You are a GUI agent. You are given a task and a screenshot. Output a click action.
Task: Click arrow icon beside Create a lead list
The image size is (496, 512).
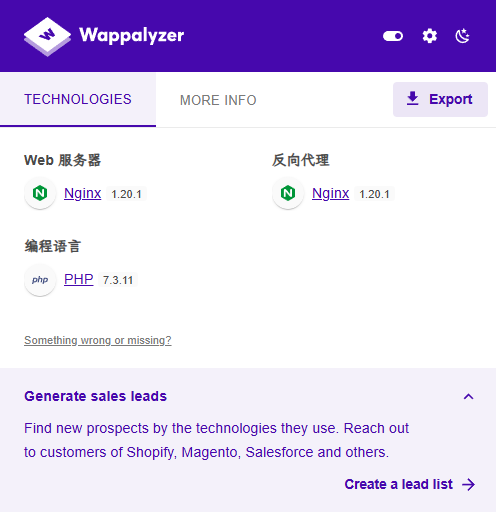(469, 485)
